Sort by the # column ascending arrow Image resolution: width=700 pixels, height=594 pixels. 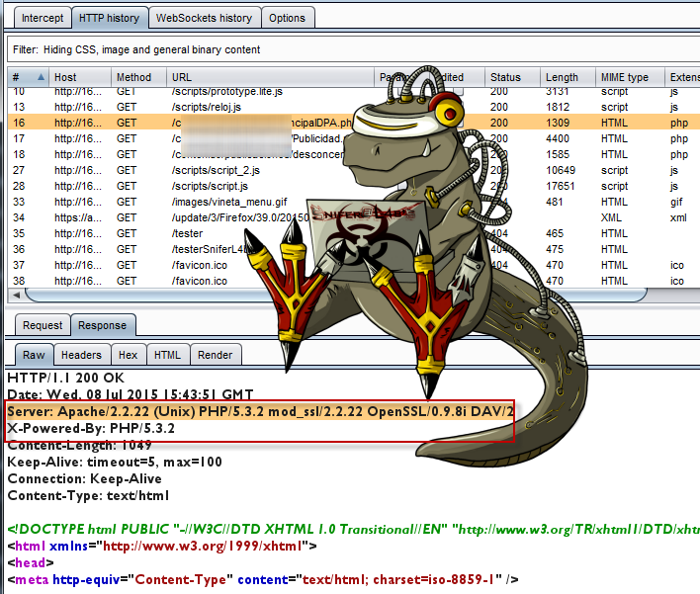[42, 77]
